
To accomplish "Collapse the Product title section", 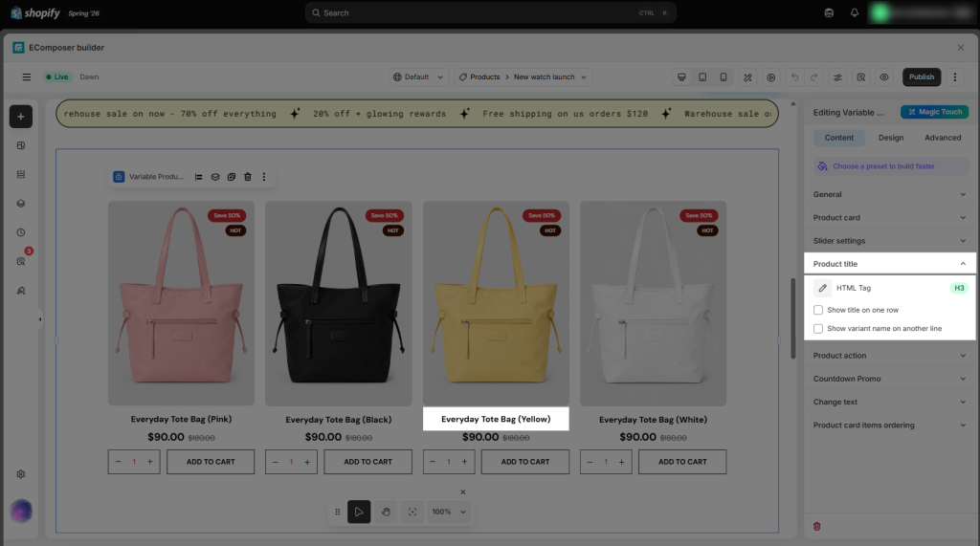I will coord(889,264).
